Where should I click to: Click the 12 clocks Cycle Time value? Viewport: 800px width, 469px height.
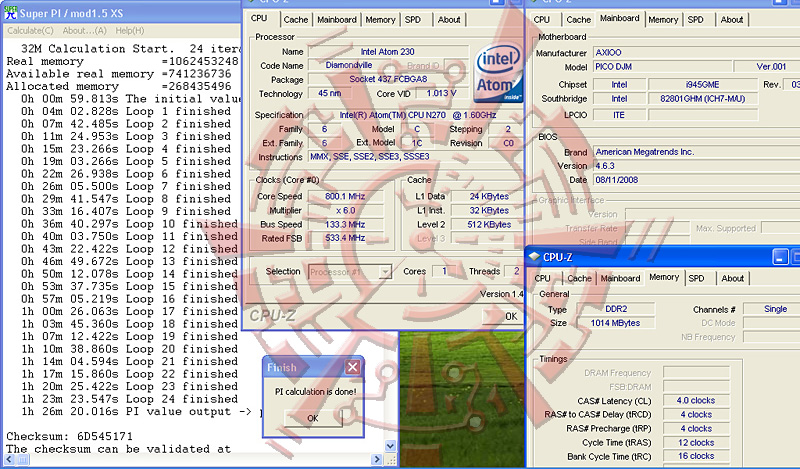point(696,442)
